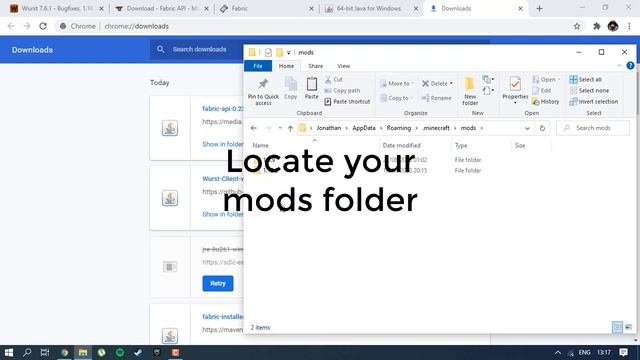Switch Explorer to details view icon

[617, 327]
